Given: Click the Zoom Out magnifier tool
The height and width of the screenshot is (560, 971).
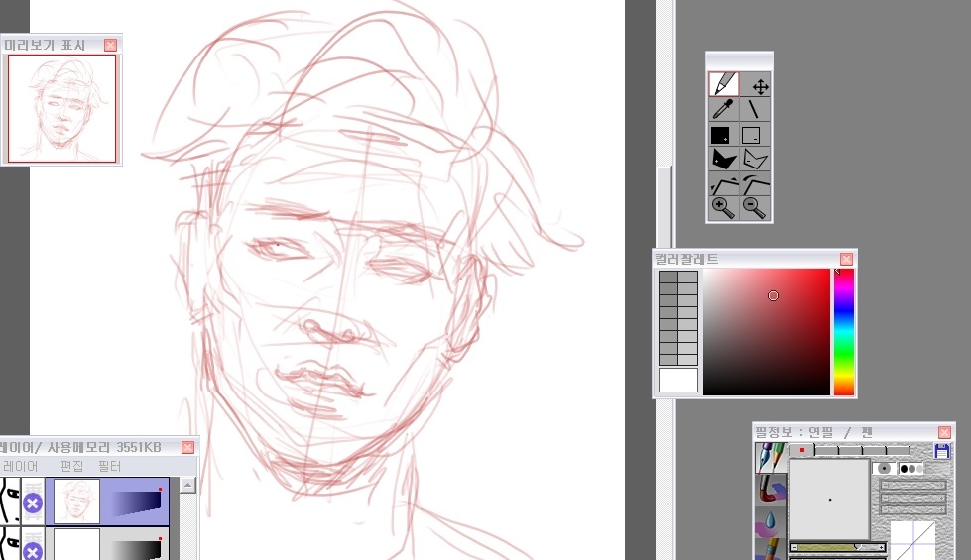Looking at the screenshot, I should coord(756,207).
